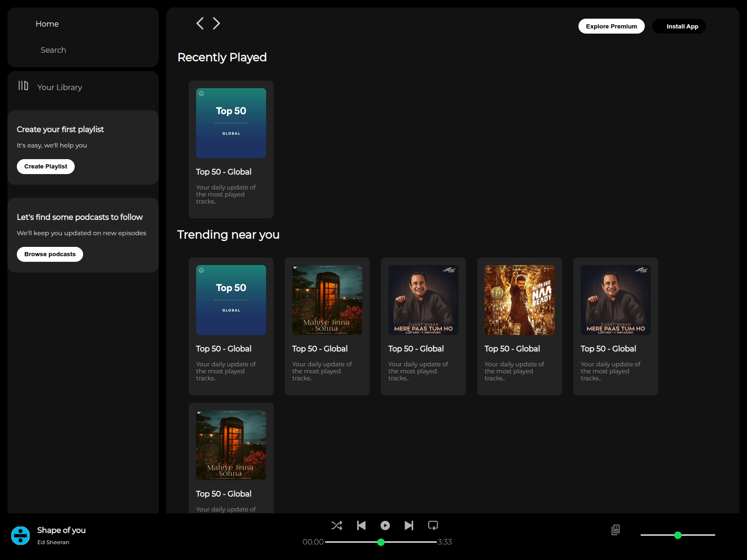This screenshot has width=747, height=560.
Task: Click the Shape of you album art icon
Action: tap(21, 536)
